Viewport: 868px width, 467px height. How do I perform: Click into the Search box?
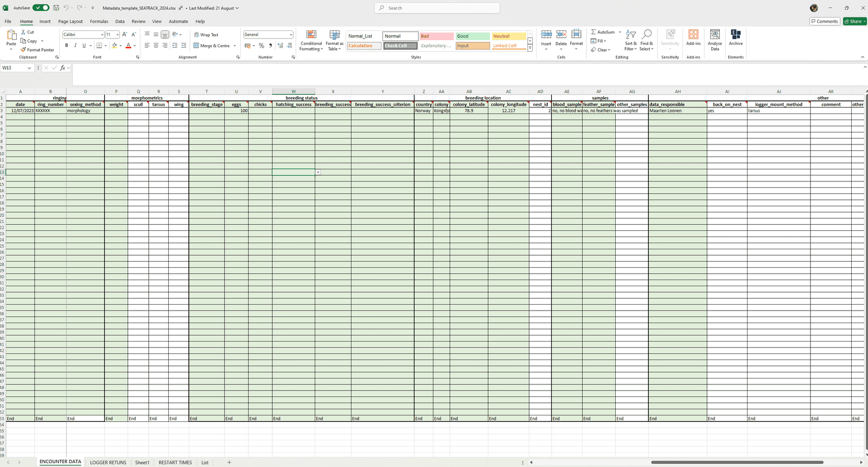tap(437, 8)
